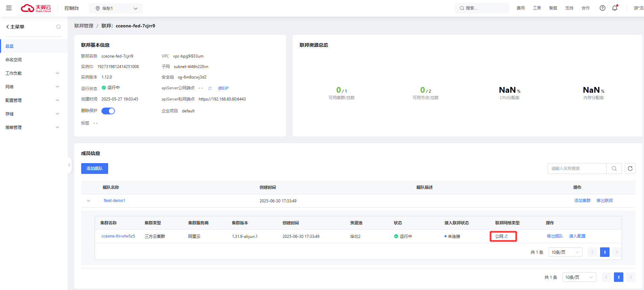Click 接入配置 for the cluster
Image resolution: width=644 pixels, height=290 pixels.
point(577,236)
